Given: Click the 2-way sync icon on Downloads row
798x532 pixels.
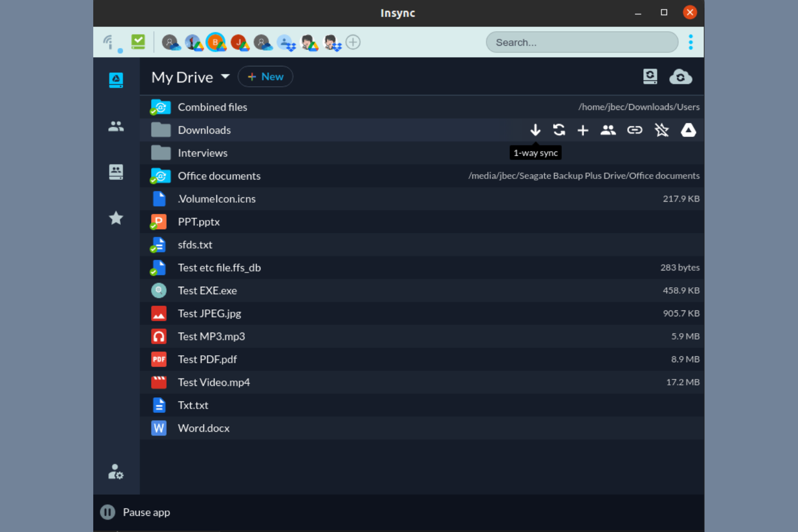Looking at the screenshot, I should (x=559, y=130).
